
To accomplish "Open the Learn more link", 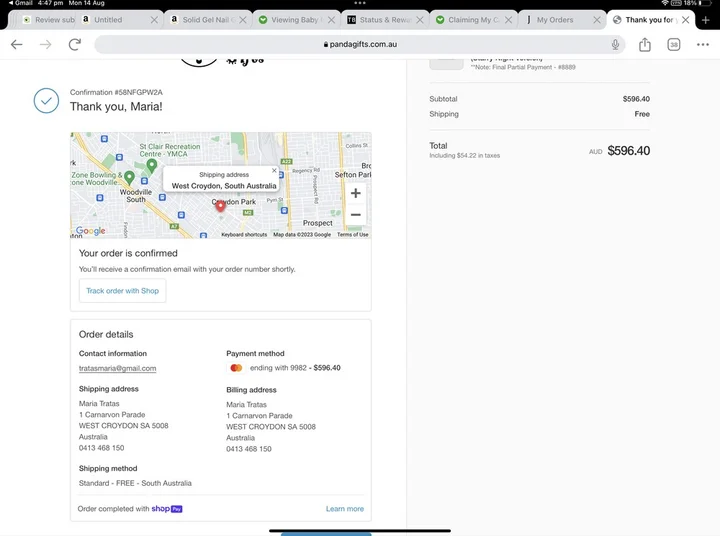I will click(x=344, y=509).
